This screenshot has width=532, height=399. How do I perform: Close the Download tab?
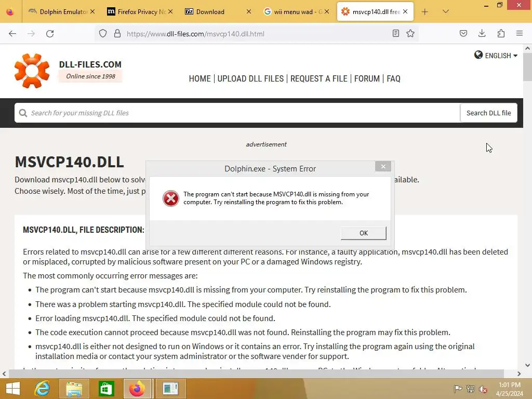click(249, 11)
